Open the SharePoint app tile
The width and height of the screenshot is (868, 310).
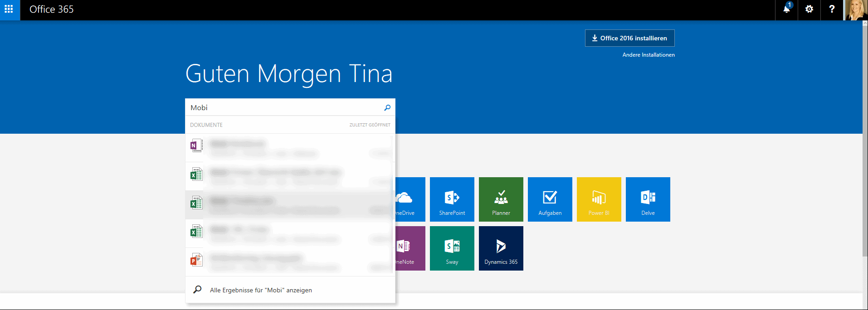point(452,199)
